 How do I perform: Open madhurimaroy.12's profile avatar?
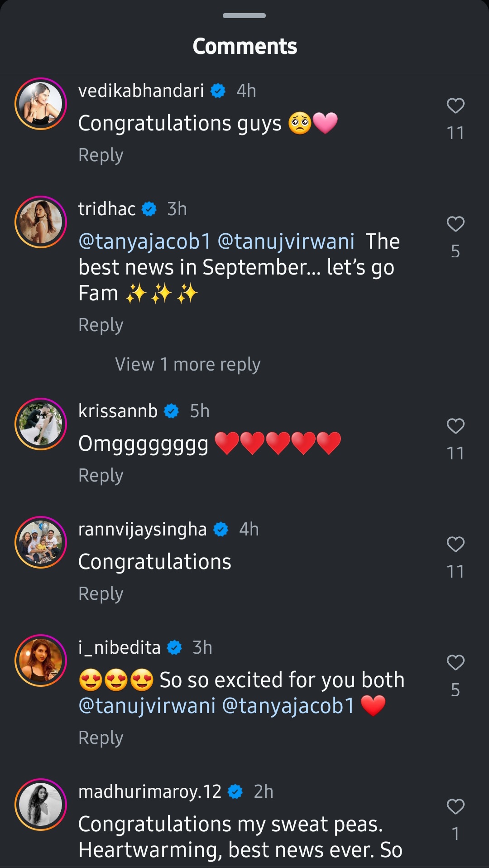[x=41, y=805]
